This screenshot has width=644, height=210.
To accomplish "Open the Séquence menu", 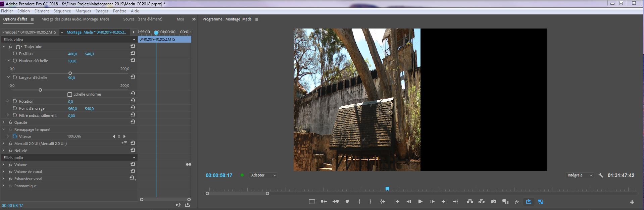I will point(62,11).
